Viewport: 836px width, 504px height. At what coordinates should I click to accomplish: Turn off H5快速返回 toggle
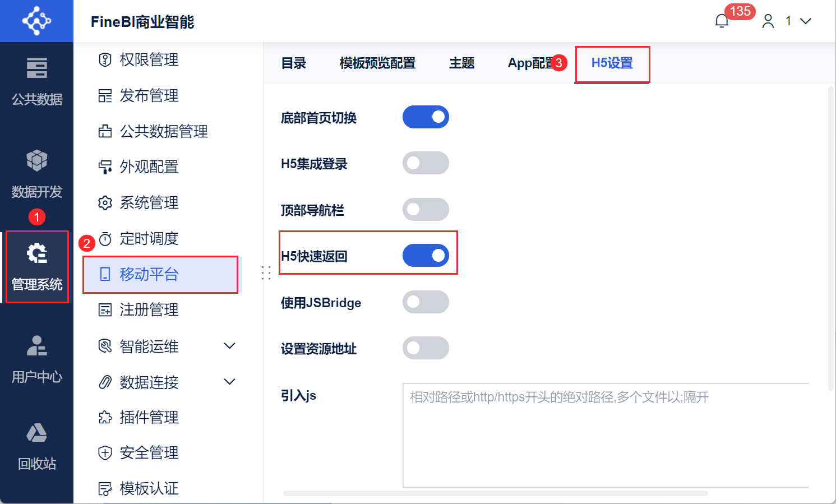pos(426,256)
